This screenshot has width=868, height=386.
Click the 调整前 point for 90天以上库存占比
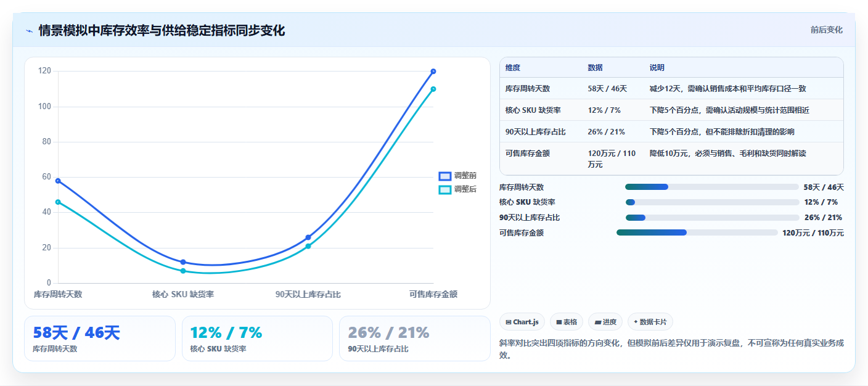point(308,237)
